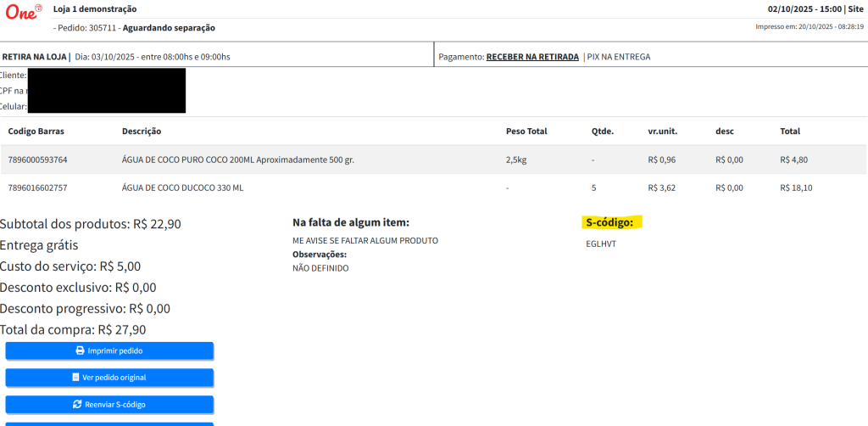Click the printer icon on Imprimir pedido

pos(81,350)
